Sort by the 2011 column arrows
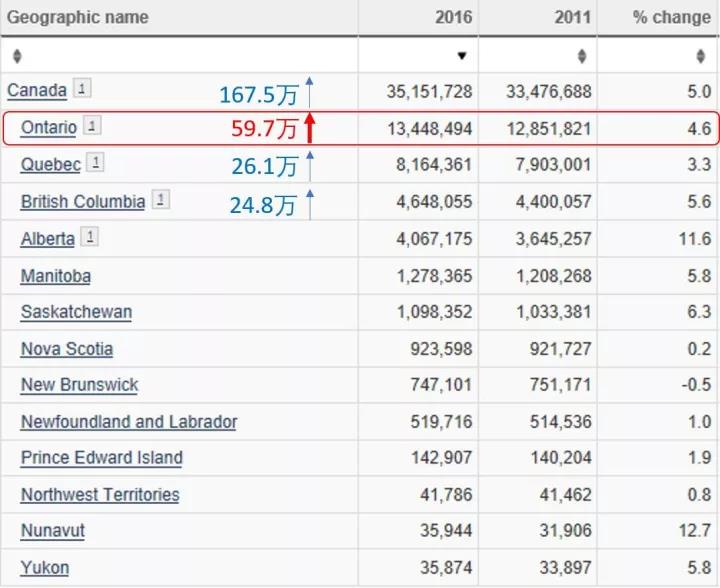The image size is (720, 588). [582, 56]
